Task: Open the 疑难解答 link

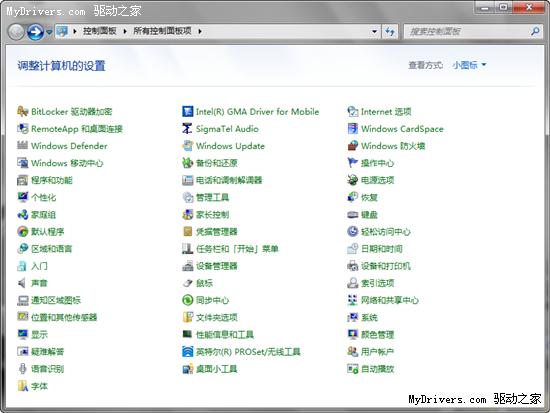Action: pos(48,352)
